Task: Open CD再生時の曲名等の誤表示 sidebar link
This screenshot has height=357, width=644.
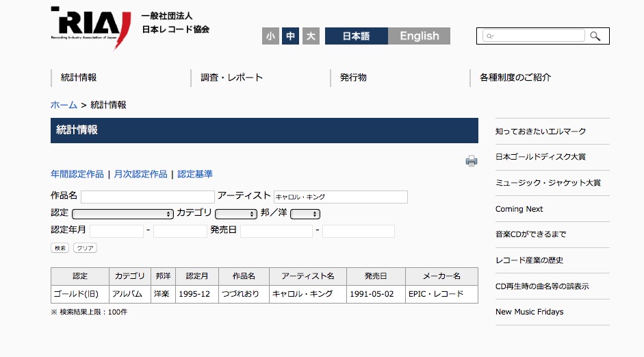Action: tap(542, 286)
